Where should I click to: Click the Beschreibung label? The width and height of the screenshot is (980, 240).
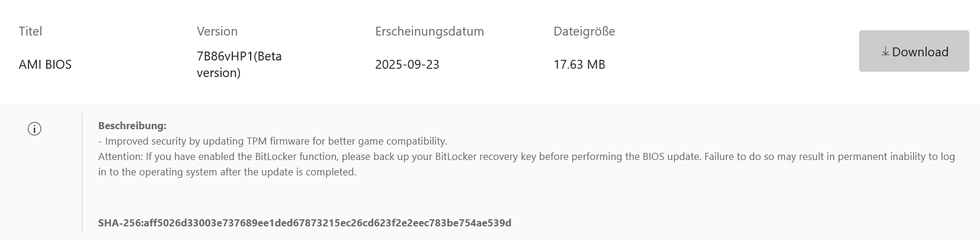click(132, 126)
